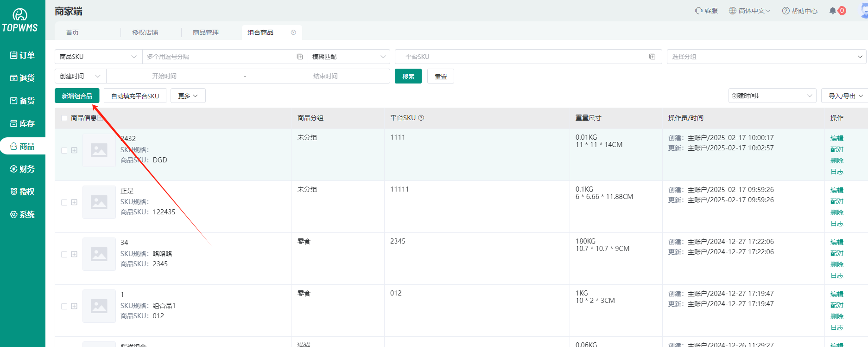The height and width of the screenshot is (347, 868).
Task: Click the 重置 reset button
Action: tap(441, 76)
